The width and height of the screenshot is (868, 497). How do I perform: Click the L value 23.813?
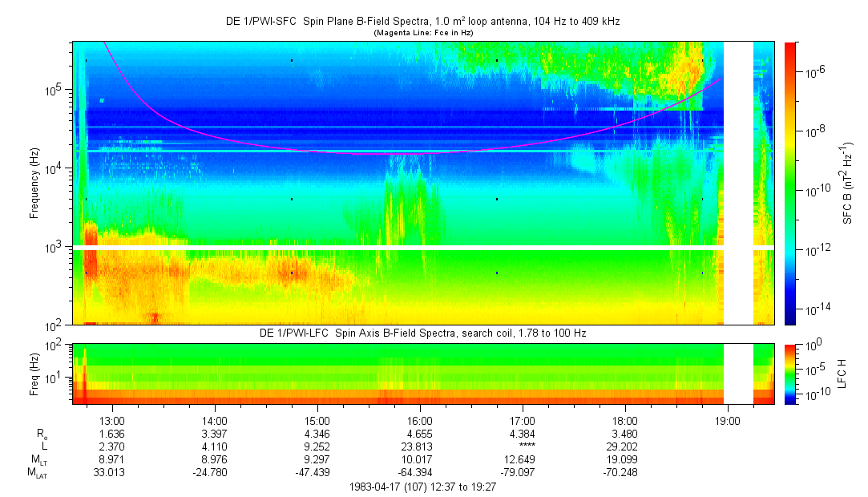tap(419, 447)
